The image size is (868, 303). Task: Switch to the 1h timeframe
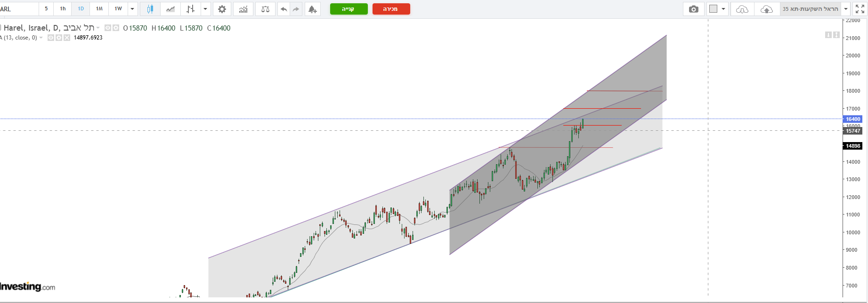click(63, 9)
